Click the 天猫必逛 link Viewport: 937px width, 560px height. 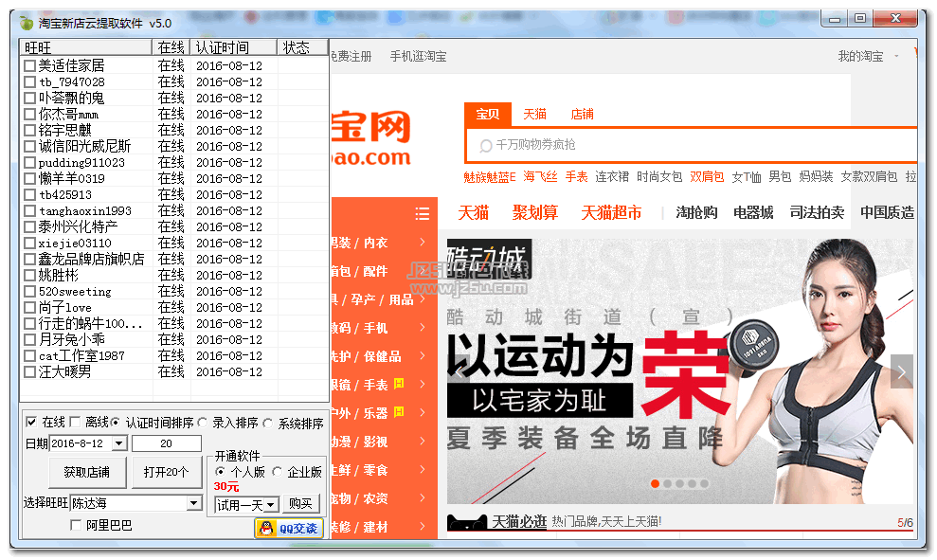coord(519,522)
